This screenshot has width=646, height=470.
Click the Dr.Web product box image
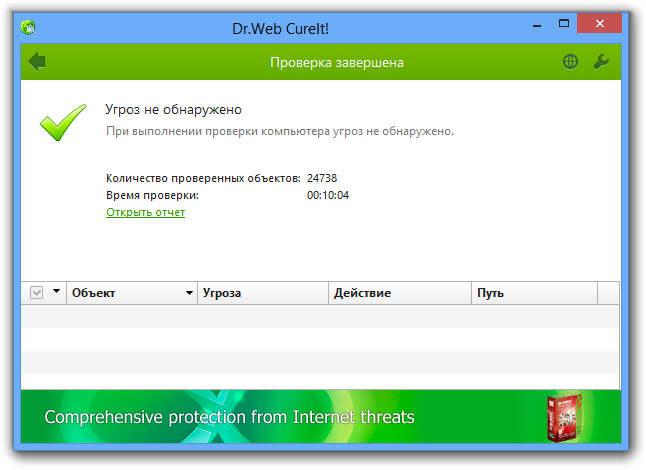564,417
